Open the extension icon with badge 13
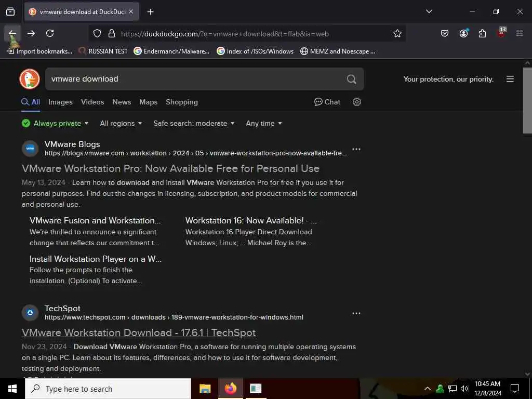The image size is (532, 399). pos(501,33)
